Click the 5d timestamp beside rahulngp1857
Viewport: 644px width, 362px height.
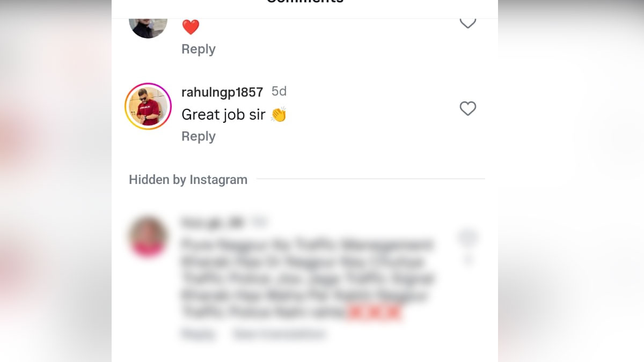279,92
